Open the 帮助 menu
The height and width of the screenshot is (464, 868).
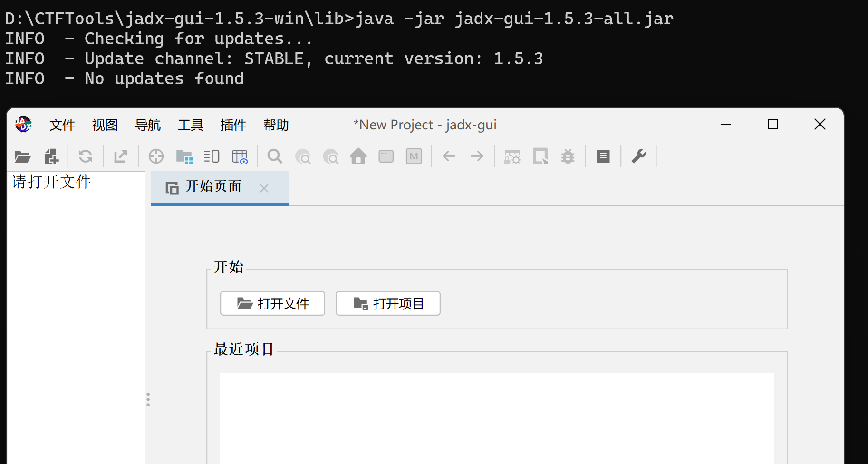pyautogui.click(x=276, y=125)
